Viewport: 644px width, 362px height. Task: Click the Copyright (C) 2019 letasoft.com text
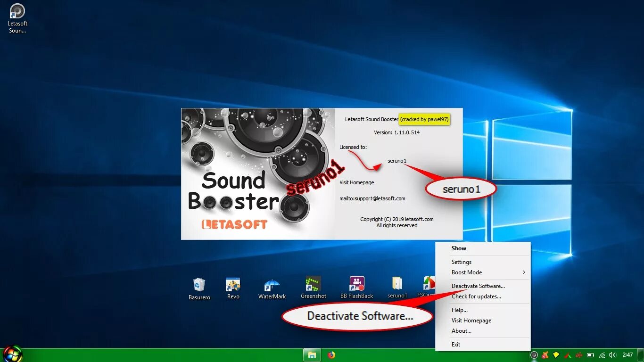(x=396, y=219)
